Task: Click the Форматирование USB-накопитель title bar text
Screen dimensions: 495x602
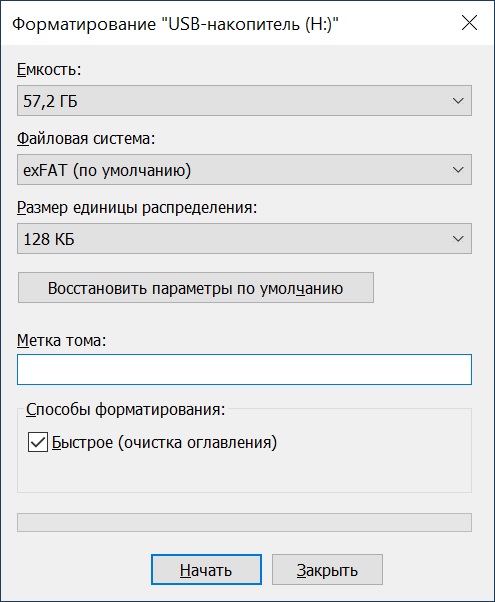Action: [x=175, y=24]
